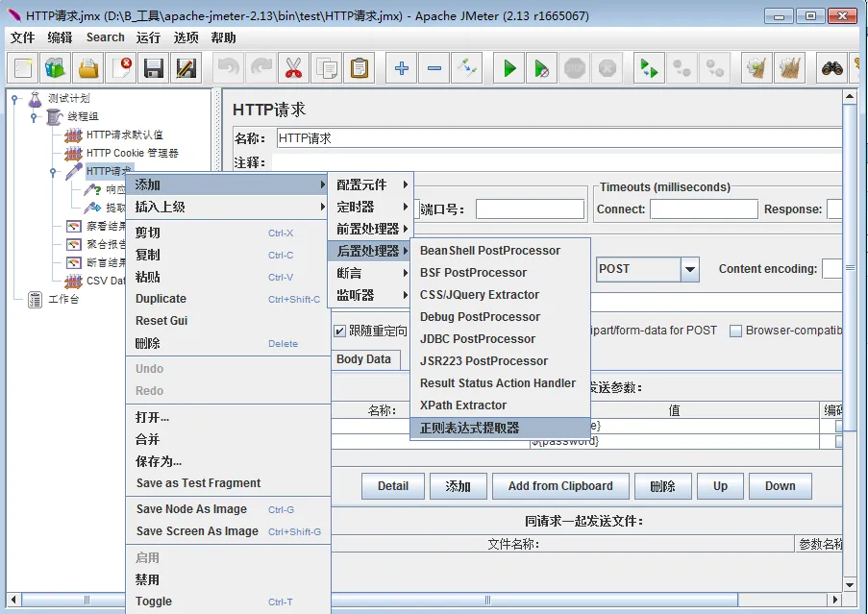Click the blue minus Collapse toolbar icon
868x614 pixels.
434,68
